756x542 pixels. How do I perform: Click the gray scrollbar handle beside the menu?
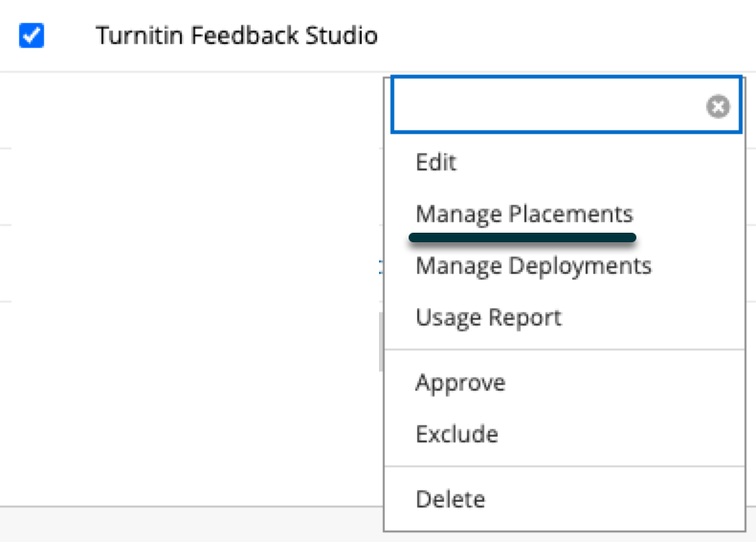click(x=381, y=342)
